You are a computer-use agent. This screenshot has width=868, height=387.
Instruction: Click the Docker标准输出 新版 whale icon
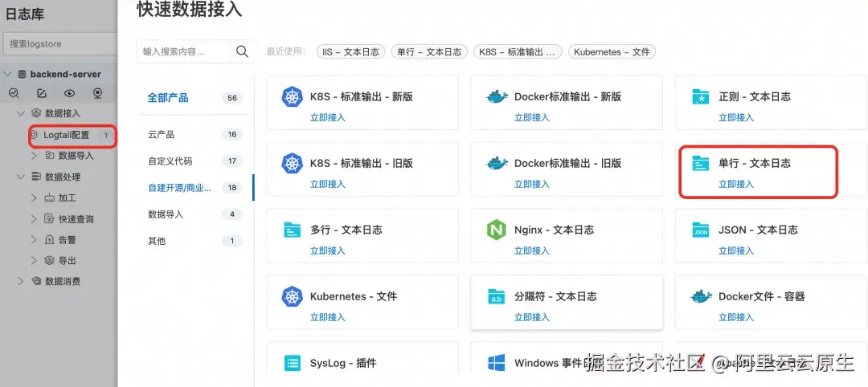click(497, 97)
